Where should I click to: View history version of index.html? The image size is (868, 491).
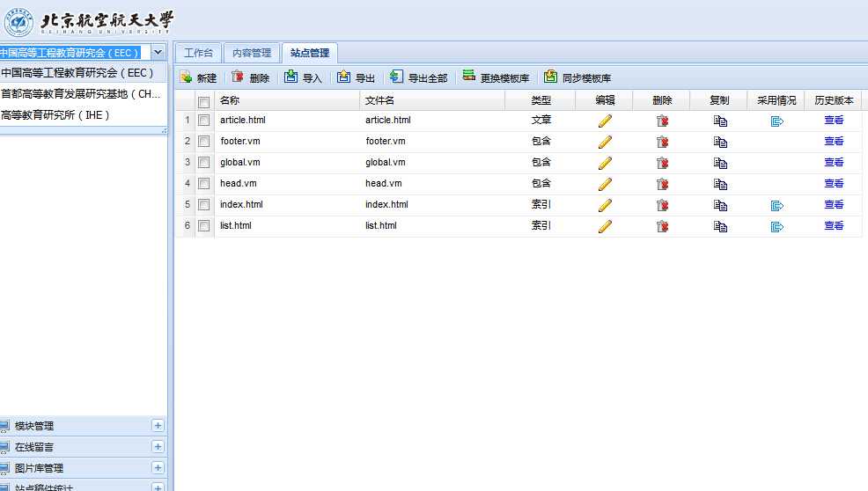click(x=834, y=204)
